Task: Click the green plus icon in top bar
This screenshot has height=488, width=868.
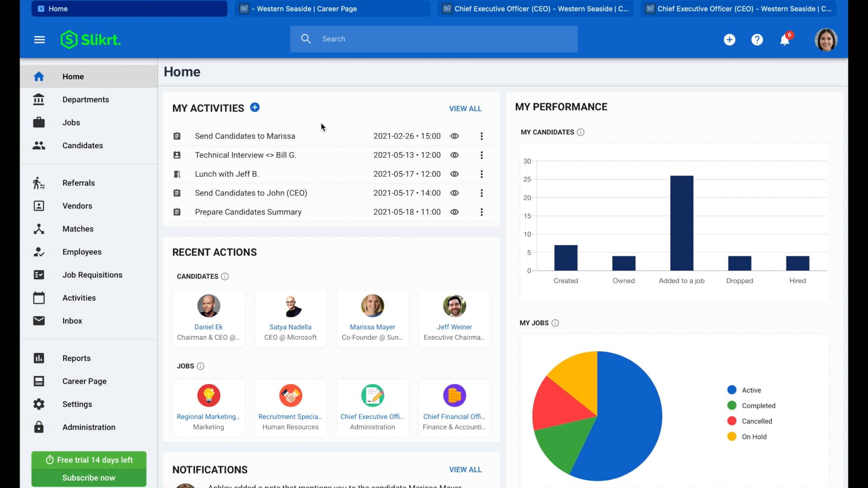Action: 730,40
